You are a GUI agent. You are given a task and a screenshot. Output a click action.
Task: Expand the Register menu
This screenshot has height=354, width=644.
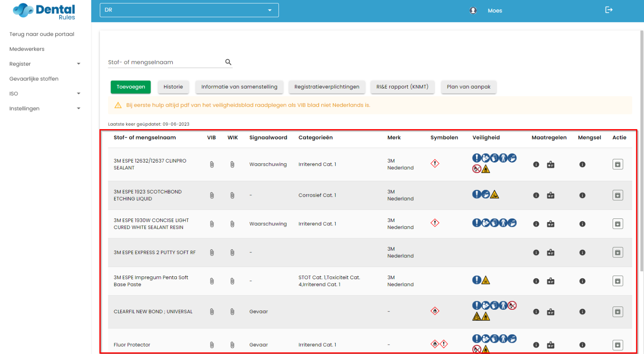click(45, 64)
